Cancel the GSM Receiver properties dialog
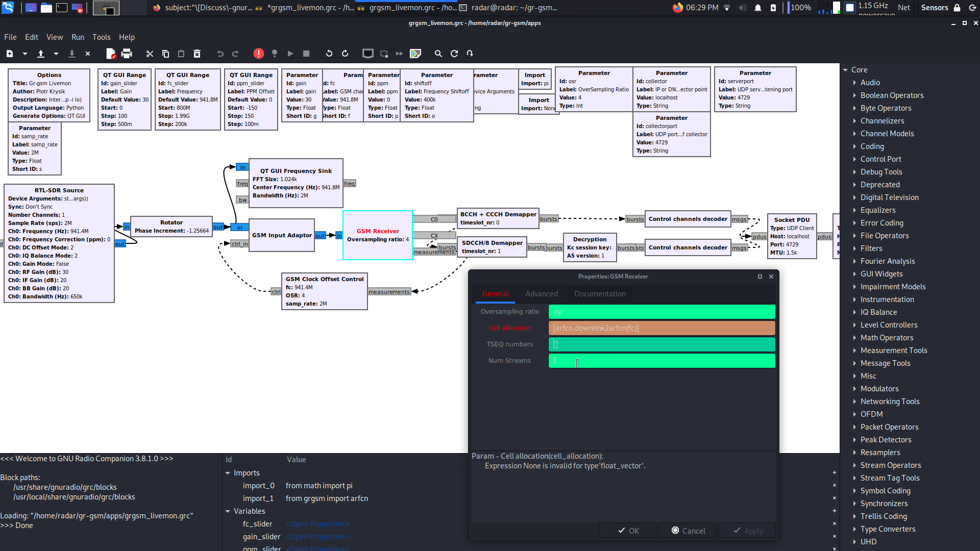Viewport: 980px width, 551px height. (688, 530)
